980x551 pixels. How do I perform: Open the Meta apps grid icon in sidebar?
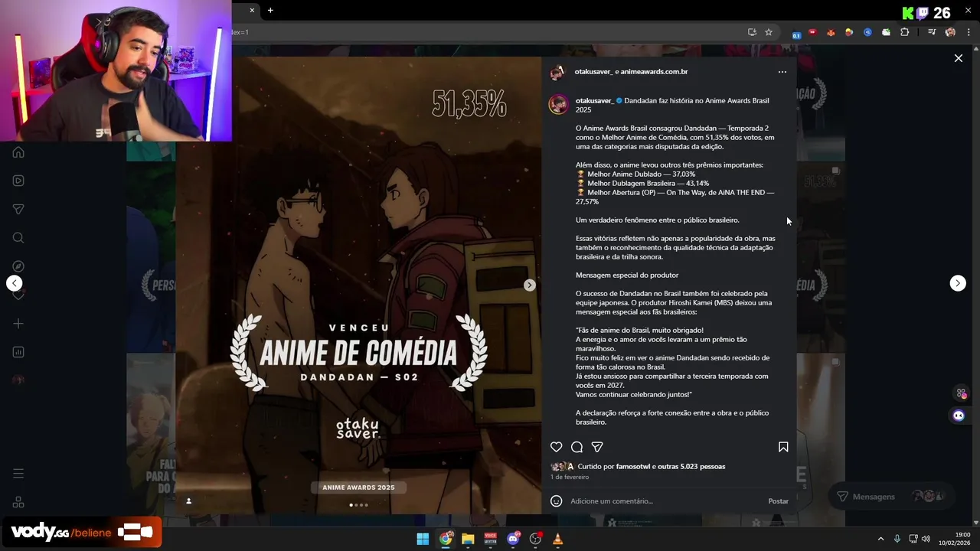click(x=18, y=502)
